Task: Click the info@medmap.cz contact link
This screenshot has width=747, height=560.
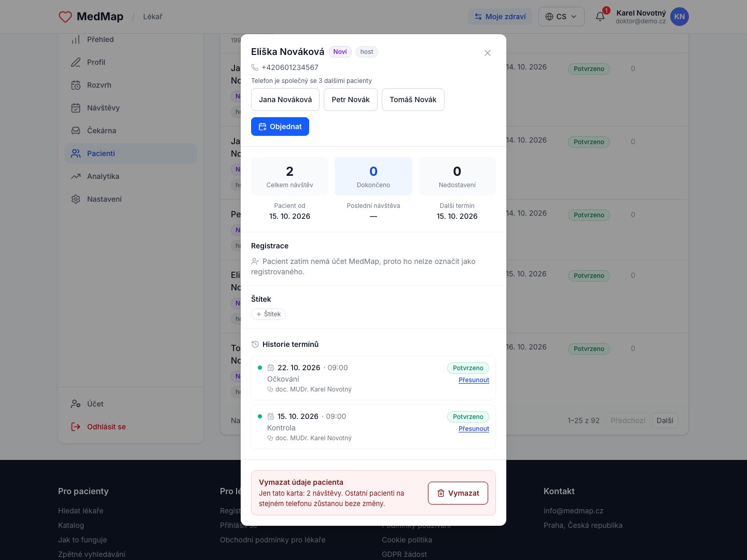Action: tap(573, 511)
